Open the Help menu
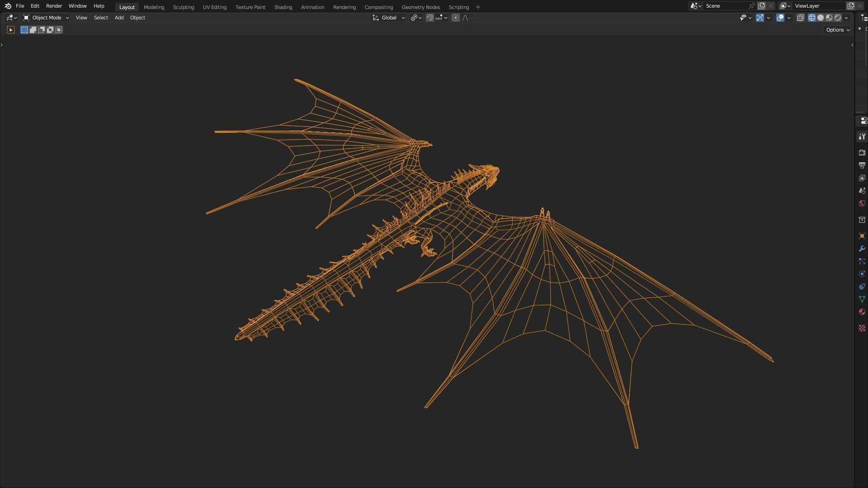Screen dimensions: 868x488 (x=99, y=6)
